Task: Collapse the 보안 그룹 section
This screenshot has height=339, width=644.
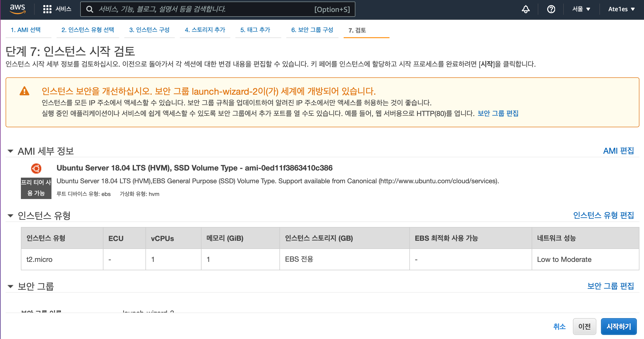Action: coord(10,287)
